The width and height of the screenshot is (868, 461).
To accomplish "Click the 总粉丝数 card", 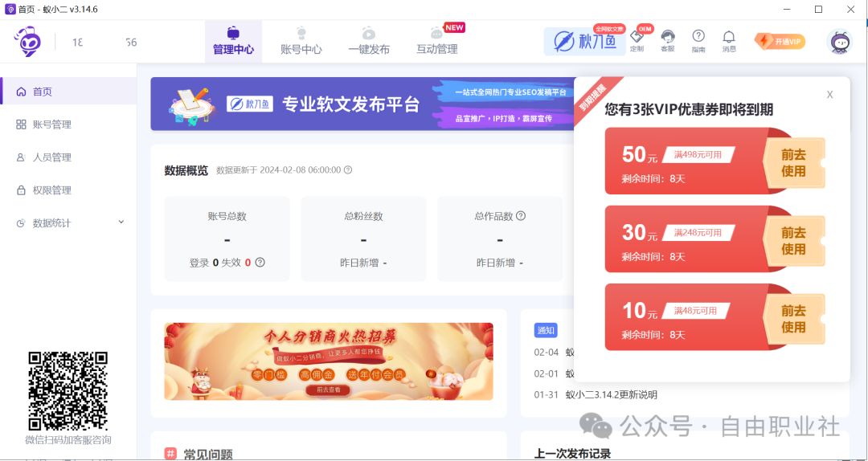I will click(363, 239).
